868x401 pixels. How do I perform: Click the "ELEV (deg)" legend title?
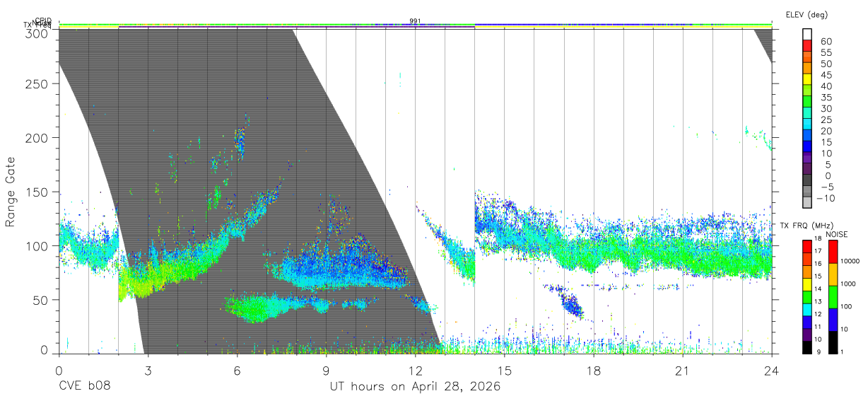[x=807, y=15]
